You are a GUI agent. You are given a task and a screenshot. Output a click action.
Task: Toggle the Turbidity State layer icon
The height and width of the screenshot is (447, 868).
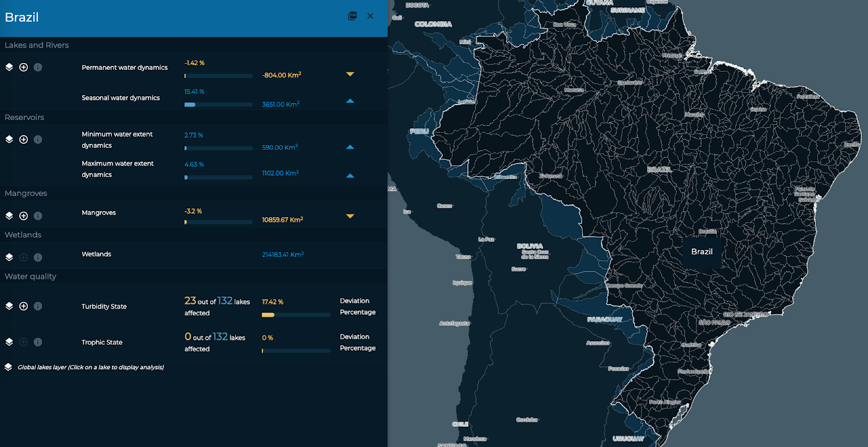9,306
